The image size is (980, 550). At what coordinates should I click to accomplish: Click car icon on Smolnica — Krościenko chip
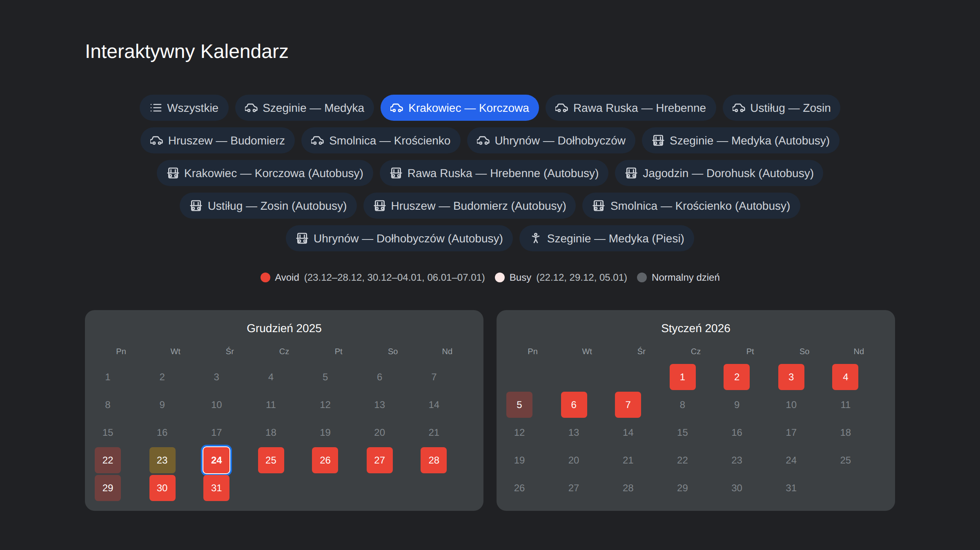317,140
